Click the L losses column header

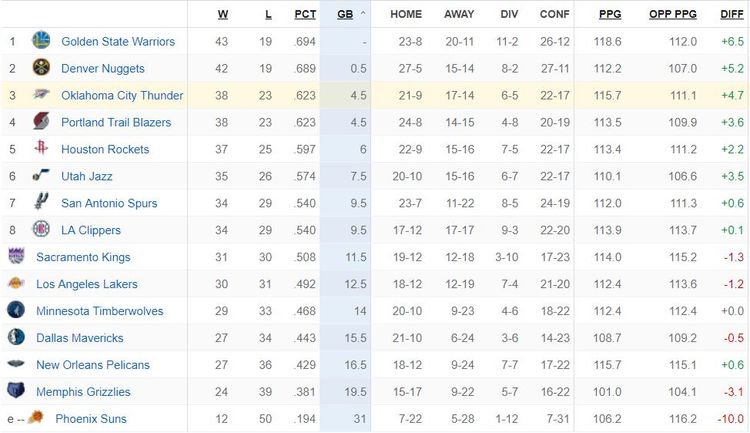267,14
